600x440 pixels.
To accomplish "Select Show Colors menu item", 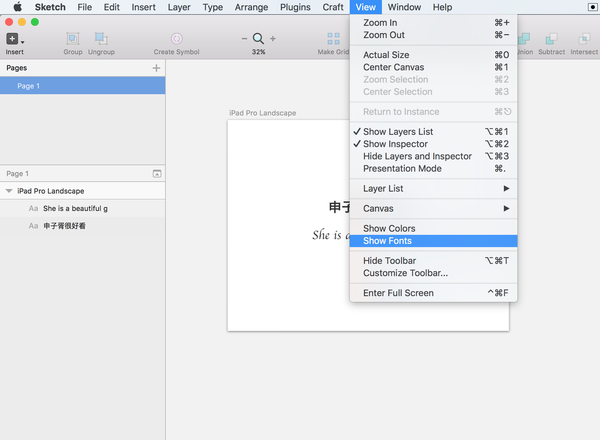I will tap(434, 228).
